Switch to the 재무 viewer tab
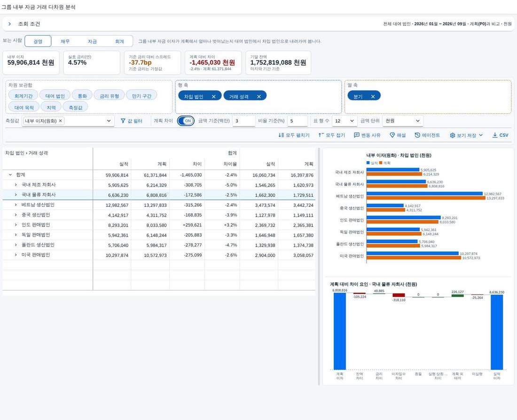517x420 pixels. pyautogui.click(x=65, y=41)
